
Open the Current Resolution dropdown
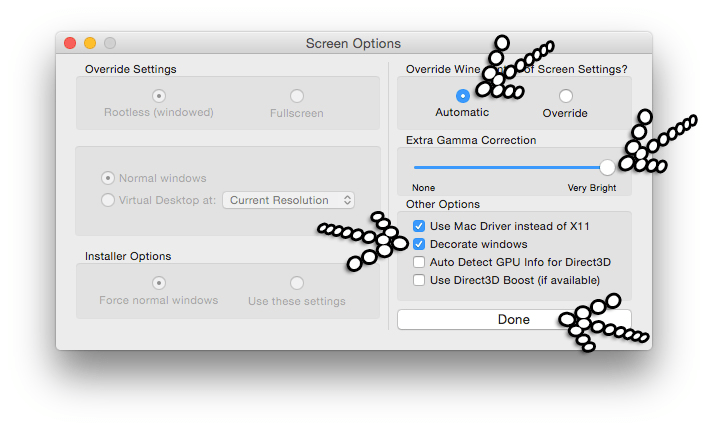click(x=288, y=200)
